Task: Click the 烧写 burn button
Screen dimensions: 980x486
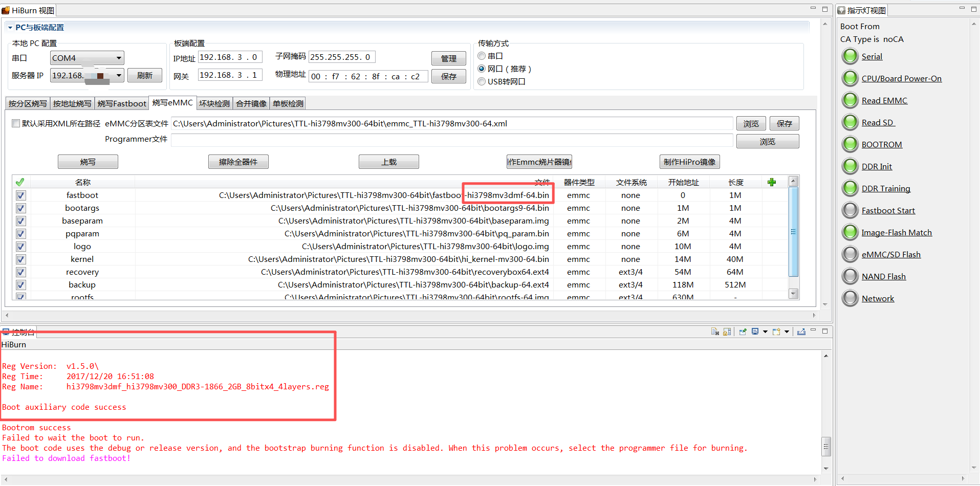Action: [x=88, y=162]
